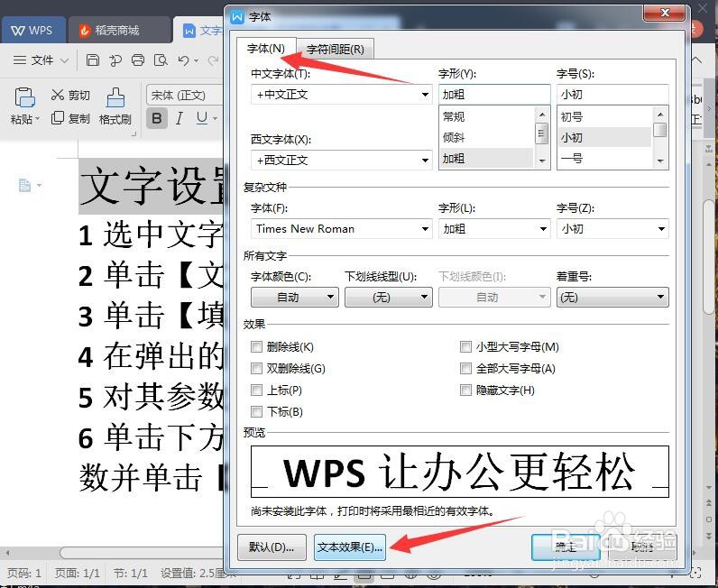Click the document's horizontal scrollbar

pyautogui.click(x=142, y=553)
